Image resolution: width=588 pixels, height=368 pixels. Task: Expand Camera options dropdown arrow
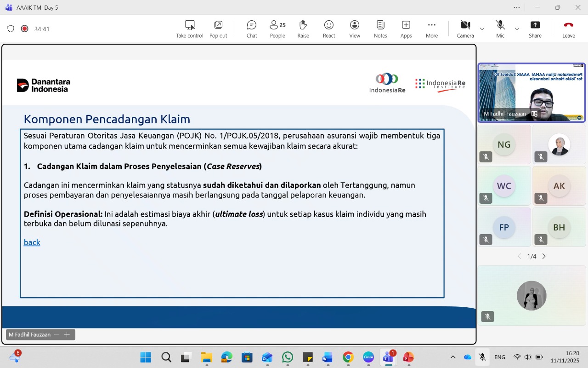coord(482,29)
